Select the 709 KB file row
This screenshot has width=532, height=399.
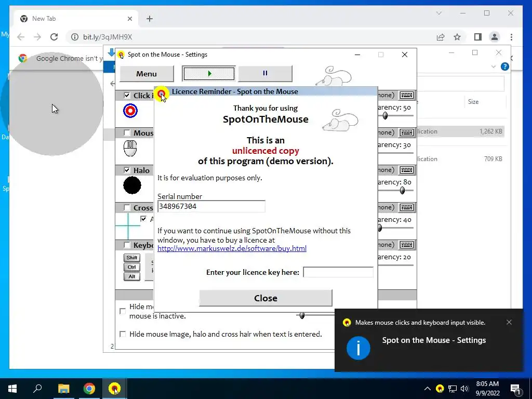(x=461, y=159)
